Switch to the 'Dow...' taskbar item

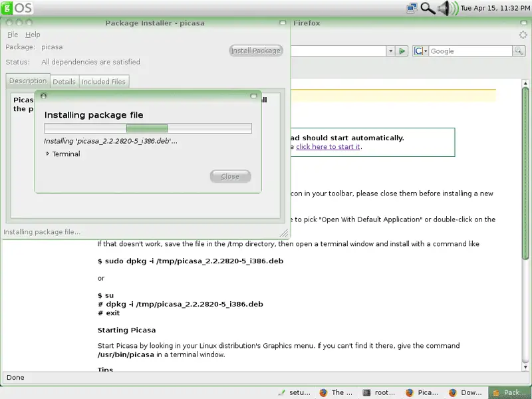[465, 392]
